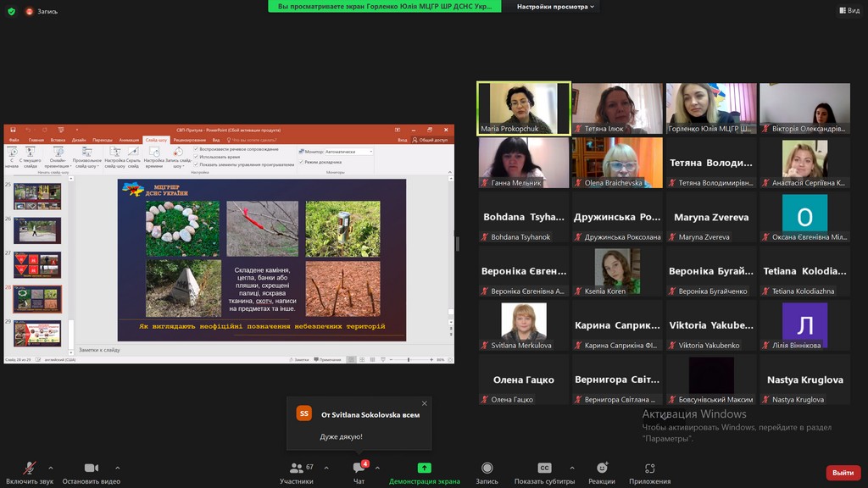Unmute microphone with Включить звук icon
The width and height of the screenshot is (868, 488).
pyautogui.click(x=30, y=468)
